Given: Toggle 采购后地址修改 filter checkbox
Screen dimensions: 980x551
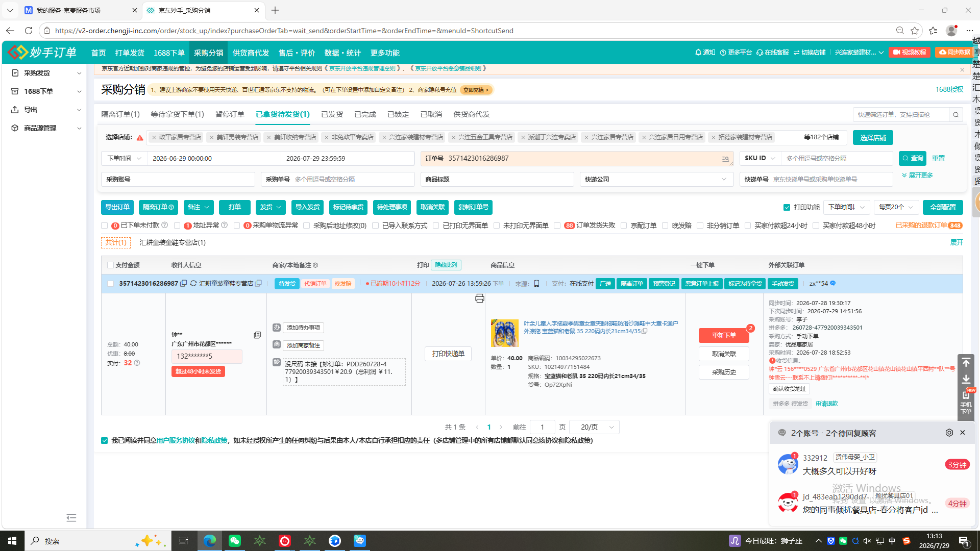Looking at the screenshot, I should coord(307,226).
